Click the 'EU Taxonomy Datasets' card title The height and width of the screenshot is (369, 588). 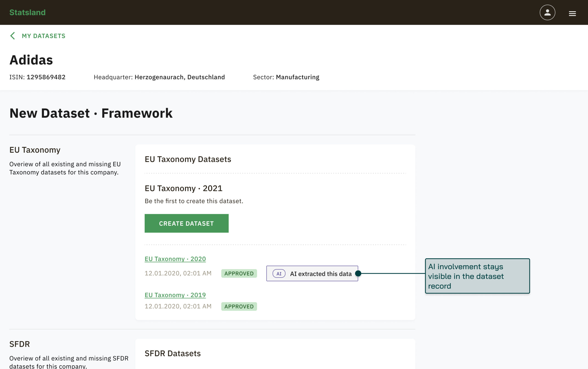coord(188,159)
